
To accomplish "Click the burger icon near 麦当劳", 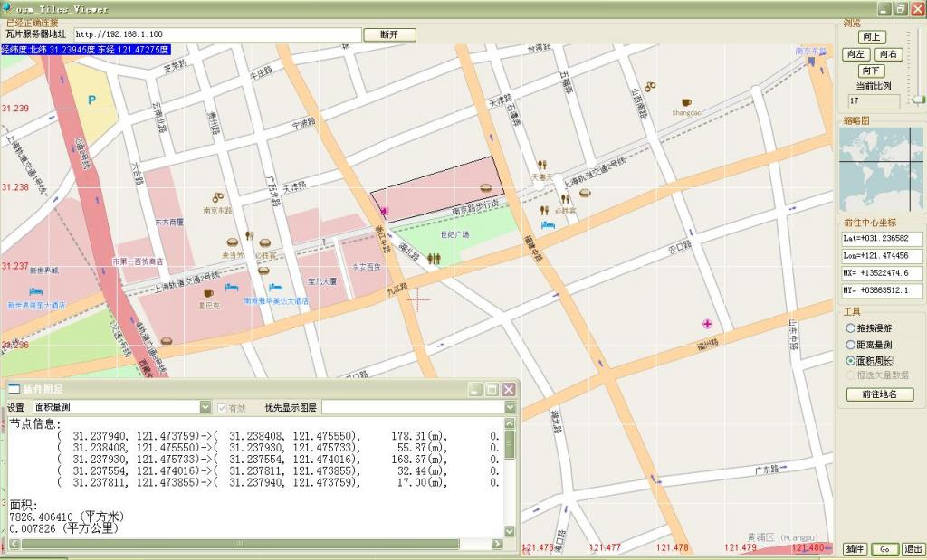I will pyautogui.click(x=233, y=242).
